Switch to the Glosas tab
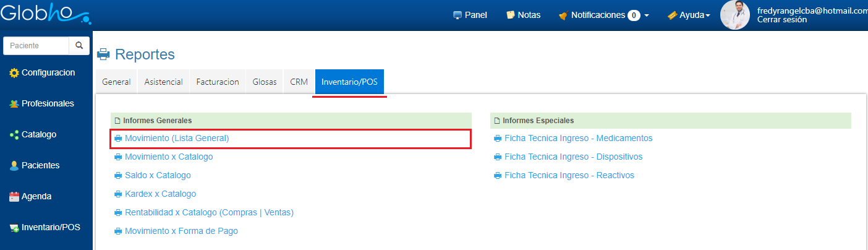Image resolution: width=868 pixels, height=250 pixels. click(265, 82)
